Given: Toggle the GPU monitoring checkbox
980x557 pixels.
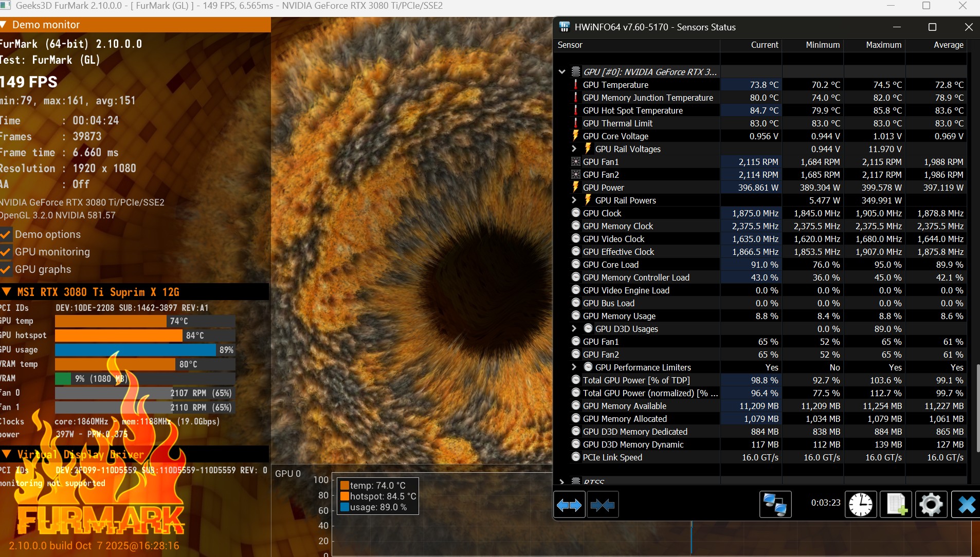Looking at the screenshot, I should pyautogui.click(x=6, y=252).
